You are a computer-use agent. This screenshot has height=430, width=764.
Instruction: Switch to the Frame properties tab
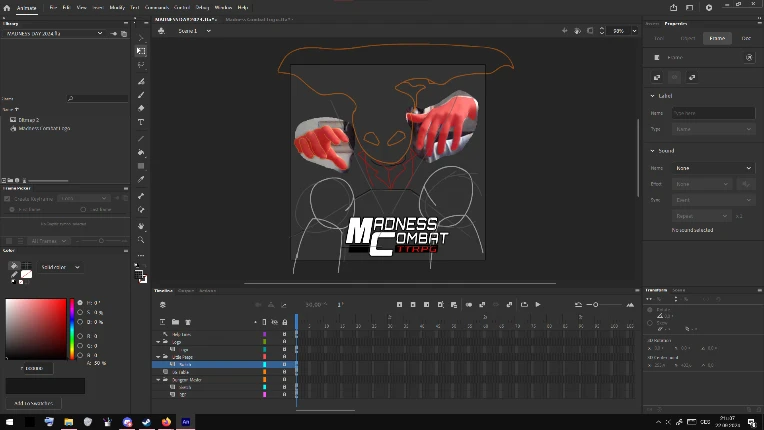(717, 38)
